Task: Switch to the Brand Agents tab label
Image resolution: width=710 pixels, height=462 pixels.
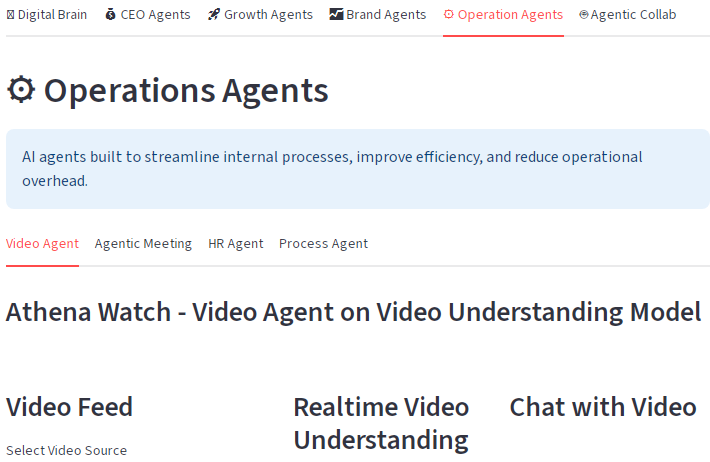Action: [x=386, y=15]
